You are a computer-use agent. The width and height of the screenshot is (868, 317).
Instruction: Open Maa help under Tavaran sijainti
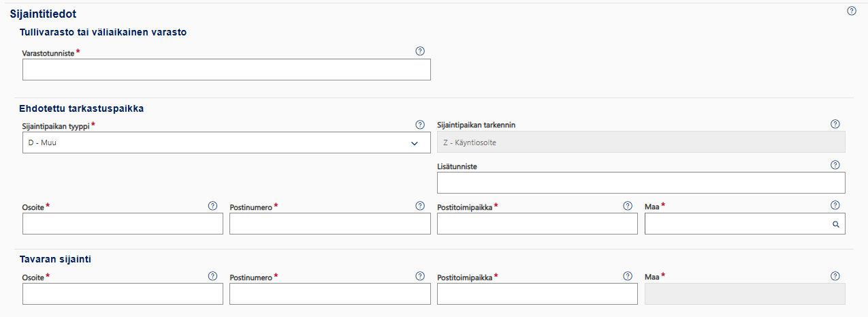click(835, 276)
